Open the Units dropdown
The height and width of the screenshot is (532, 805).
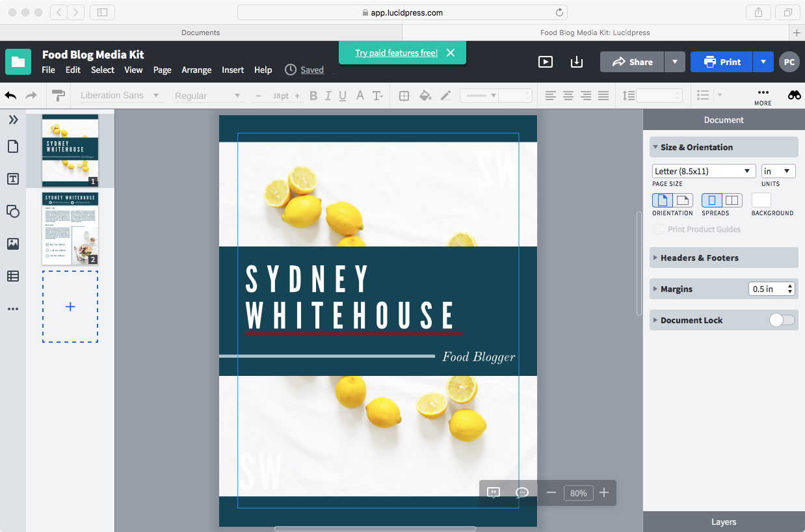[x=778, y=171]
